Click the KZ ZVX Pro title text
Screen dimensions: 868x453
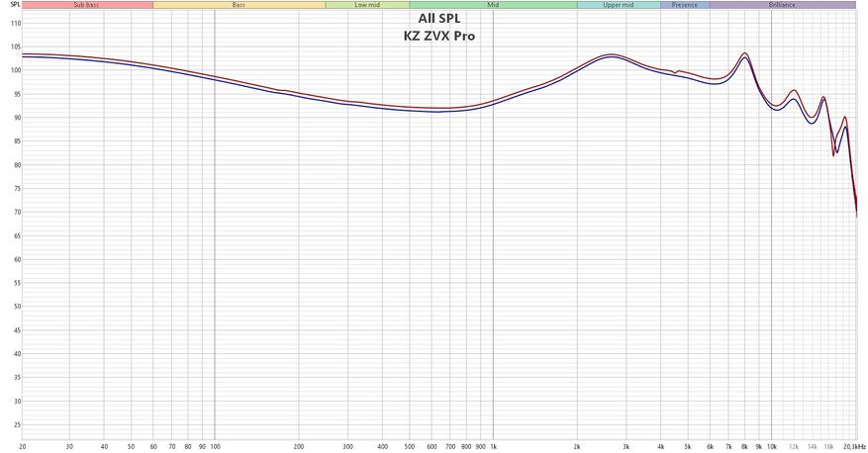point(439,37)
